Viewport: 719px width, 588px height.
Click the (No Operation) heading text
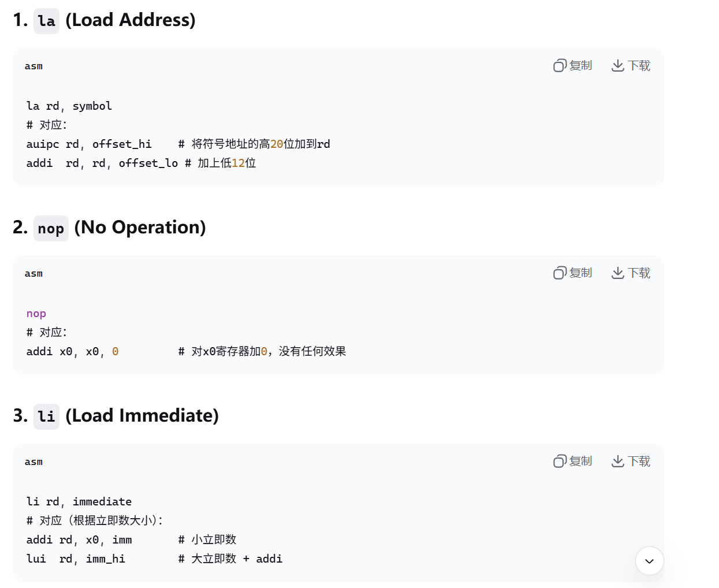click(x=140, y=228)
